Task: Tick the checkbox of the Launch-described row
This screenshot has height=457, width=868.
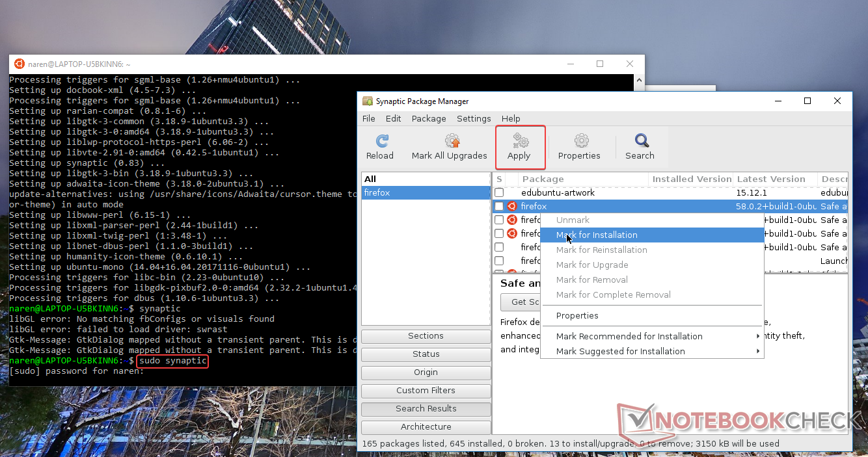Action: point(499,261)
